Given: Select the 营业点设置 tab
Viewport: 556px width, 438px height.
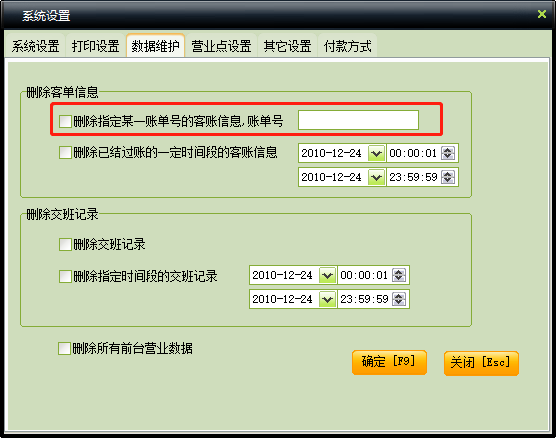Looking at the screenshot, I should coord(221,46).
